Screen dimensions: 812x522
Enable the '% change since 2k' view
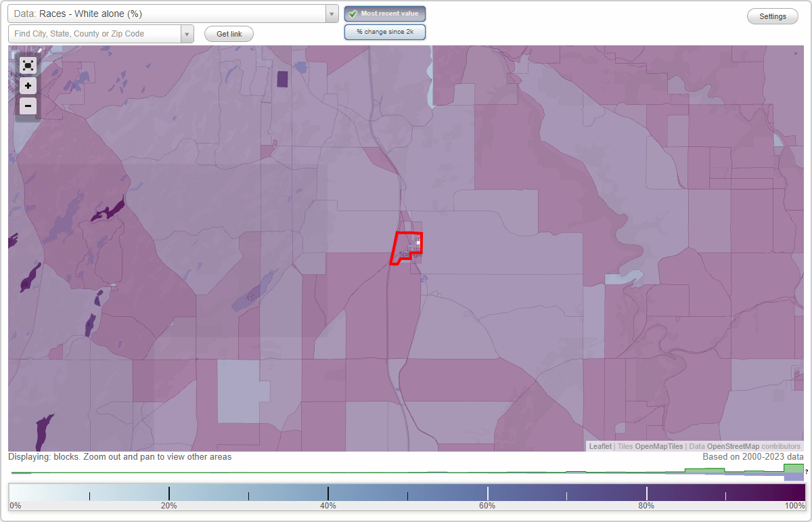pos(385,31)
